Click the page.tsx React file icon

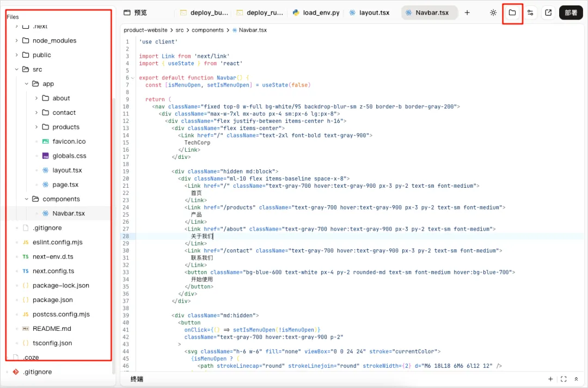tap(45, 184)
